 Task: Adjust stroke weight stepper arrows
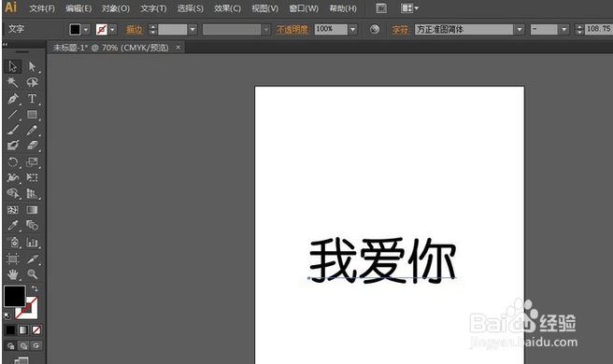coord(153,29)
